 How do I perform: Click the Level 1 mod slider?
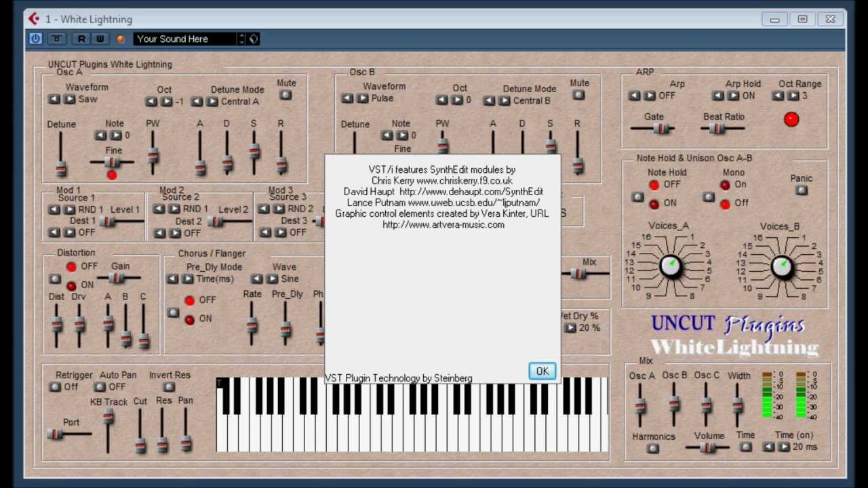tap(122, 221)
